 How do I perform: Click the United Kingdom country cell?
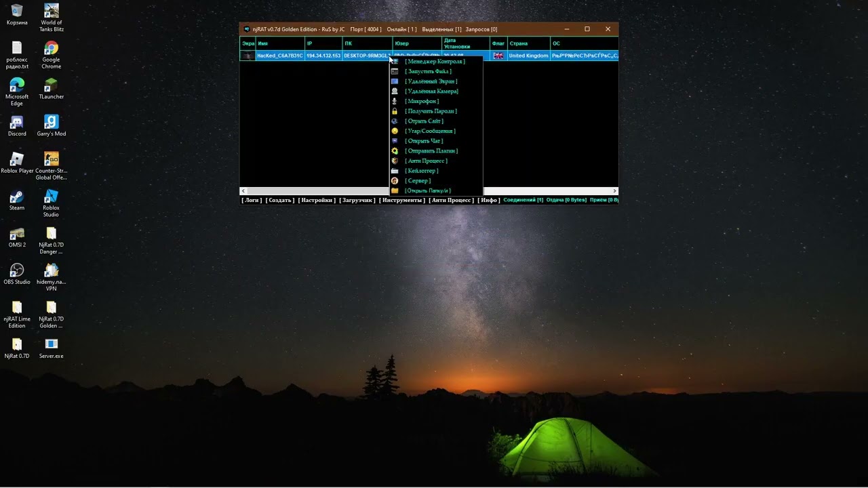[528, 56]
